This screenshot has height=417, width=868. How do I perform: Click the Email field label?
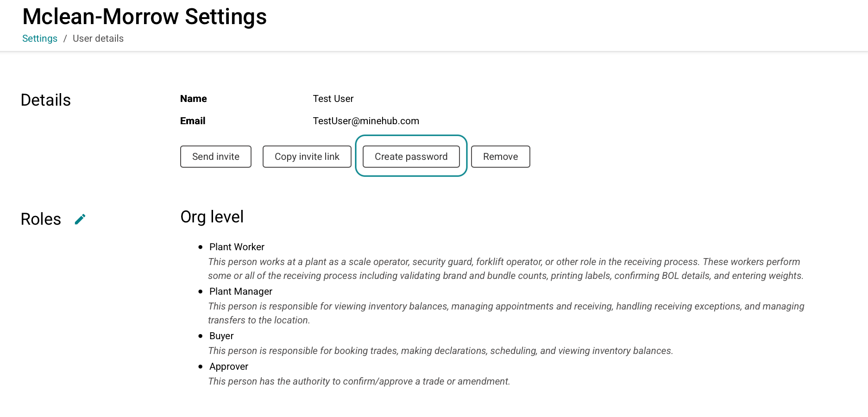(x=193, y=121)
